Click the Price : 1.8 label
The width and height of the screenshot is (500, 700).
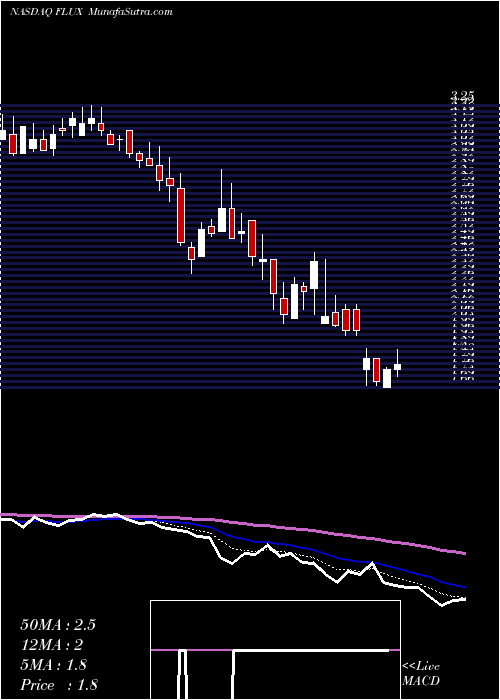pos(58,685)
